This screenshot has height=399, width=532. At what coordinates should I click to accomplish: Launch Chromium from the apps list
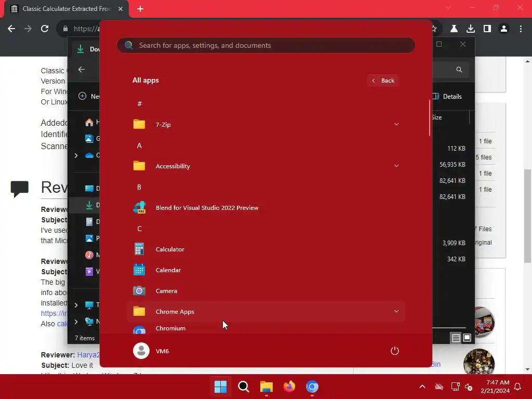266,328
